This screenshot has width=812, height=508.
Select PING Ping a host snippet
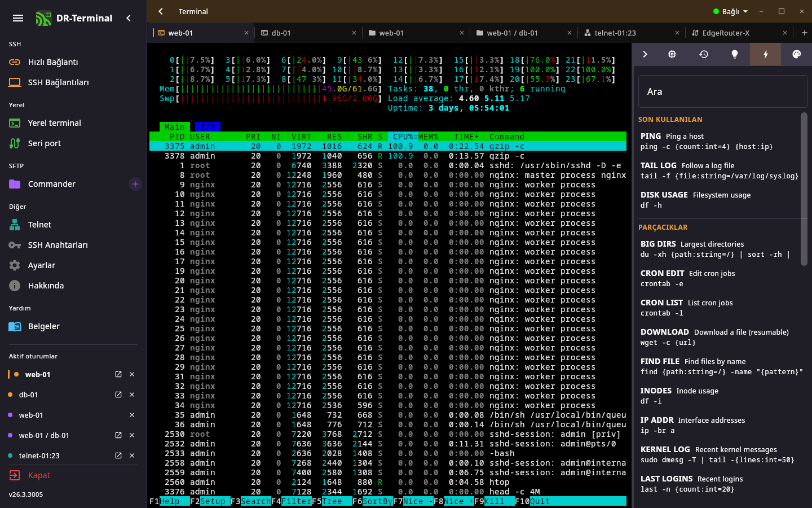(719, 141)
